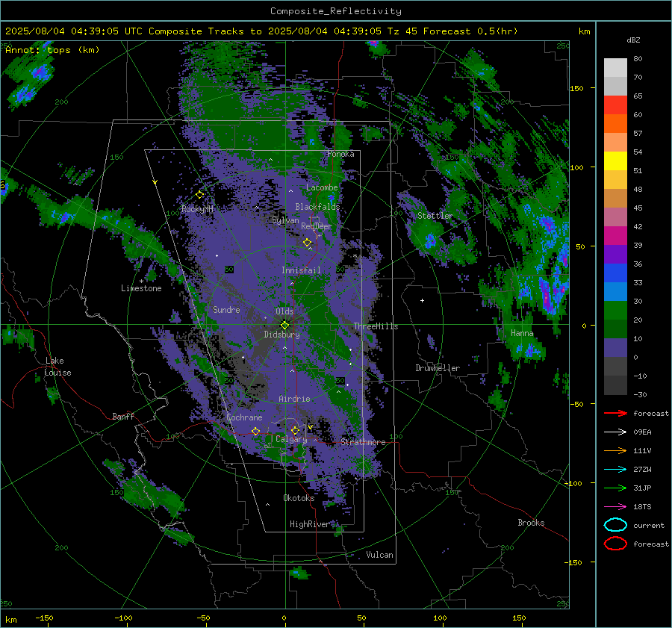Click the Drumheller city label
The width and height of the screenshot is (672, 628).
[438, 368]
